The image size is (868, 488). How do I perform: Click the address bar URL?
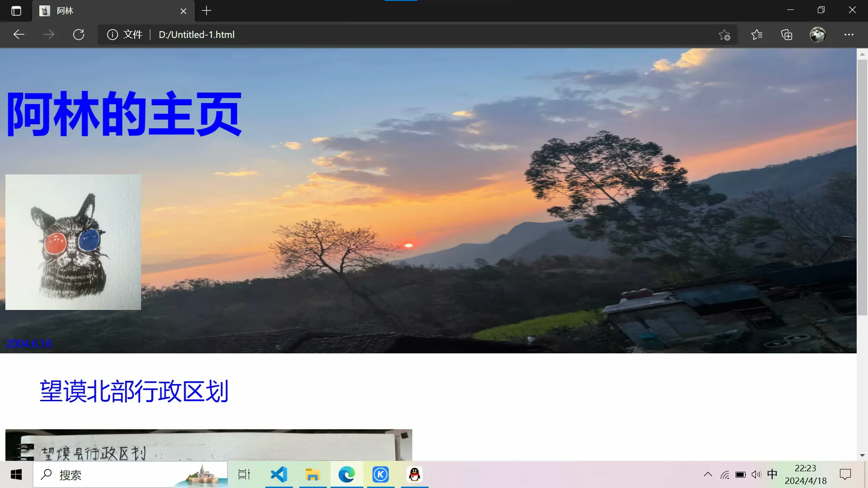point(196,35)
